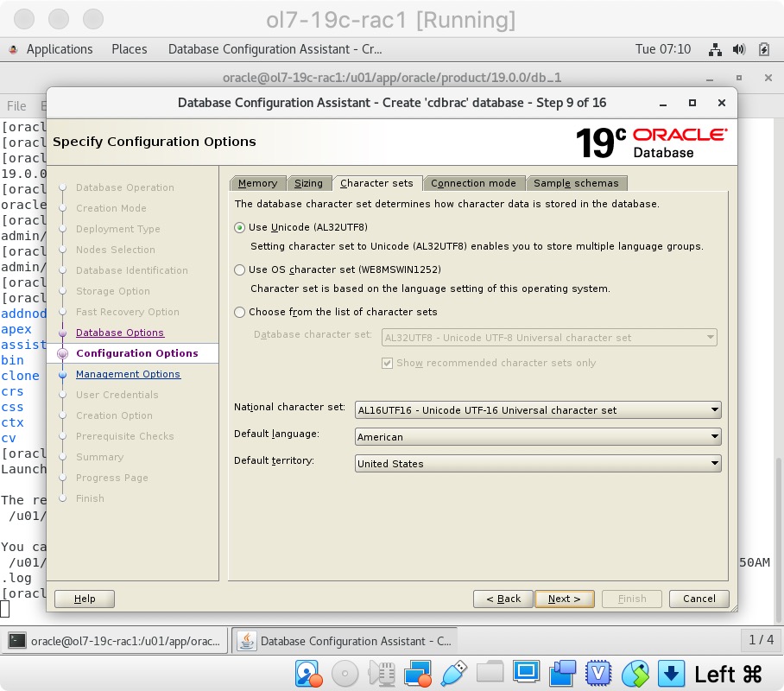Click the Progress Page step label
Image resolution: width=784 pixels, height=691 pixels.
click(x=112, y=478)
